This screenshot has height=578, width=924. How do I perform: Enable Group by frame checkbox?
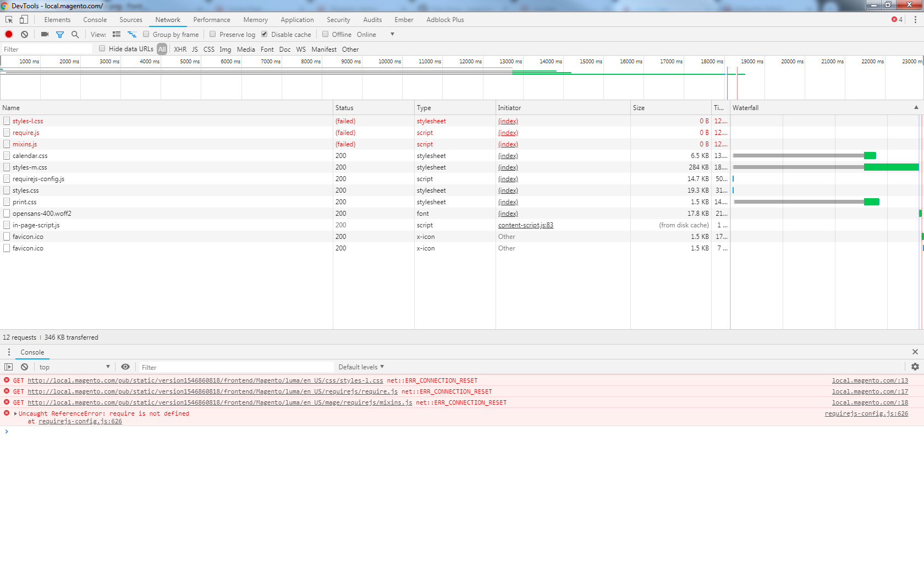(146, 34)
